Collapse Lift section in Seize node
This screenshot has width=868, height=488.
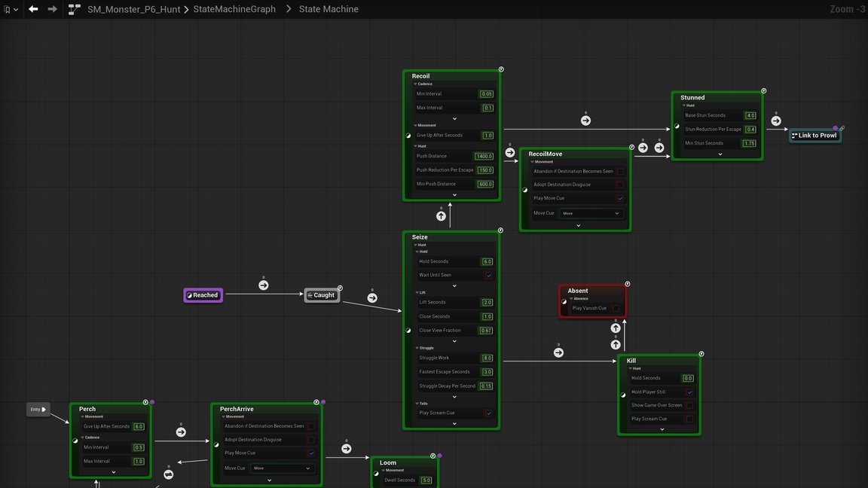[x=417, y=293]
